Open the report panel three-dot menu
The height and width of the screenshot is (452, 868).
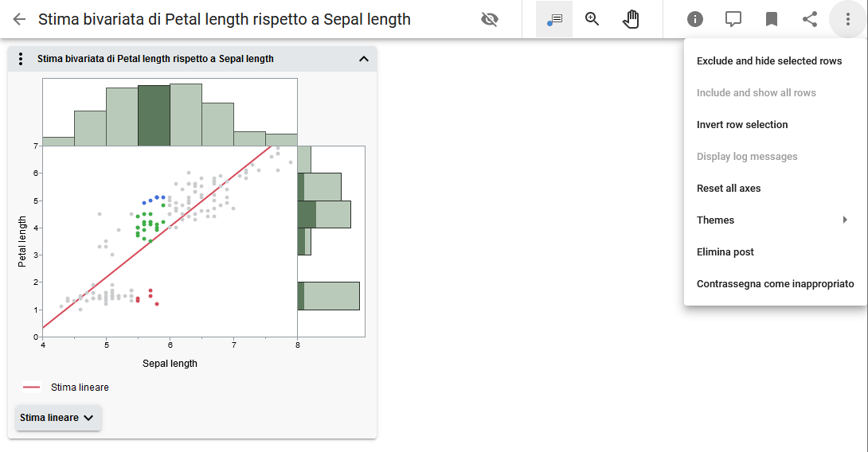21,59
